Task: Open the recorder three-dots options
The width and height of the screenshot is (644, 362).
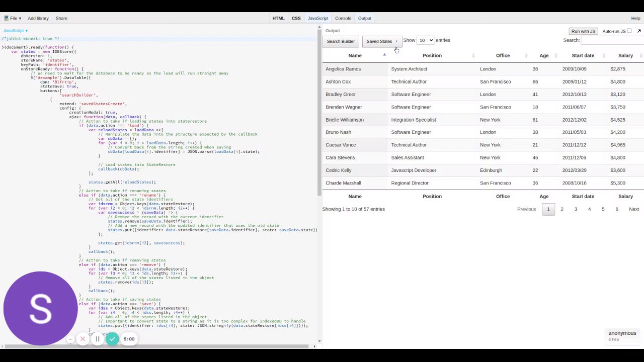Action: coord(70,339)
